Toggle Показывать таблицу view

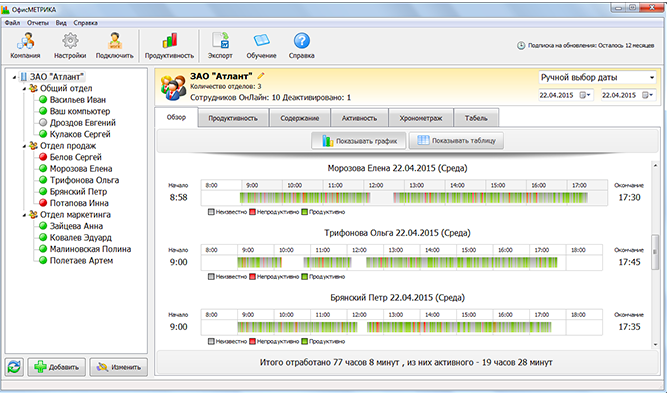click(x=456, y=141)
